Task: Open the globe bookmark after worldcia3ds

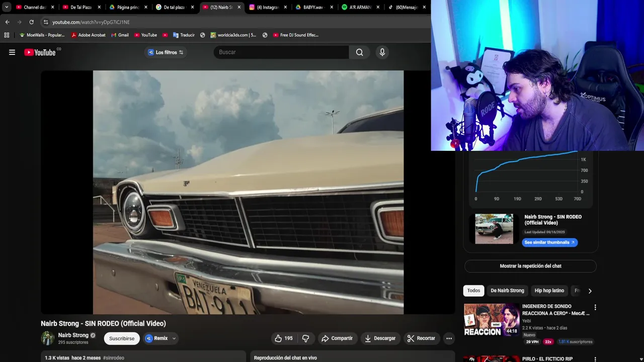Action: [x=265, y=35]
